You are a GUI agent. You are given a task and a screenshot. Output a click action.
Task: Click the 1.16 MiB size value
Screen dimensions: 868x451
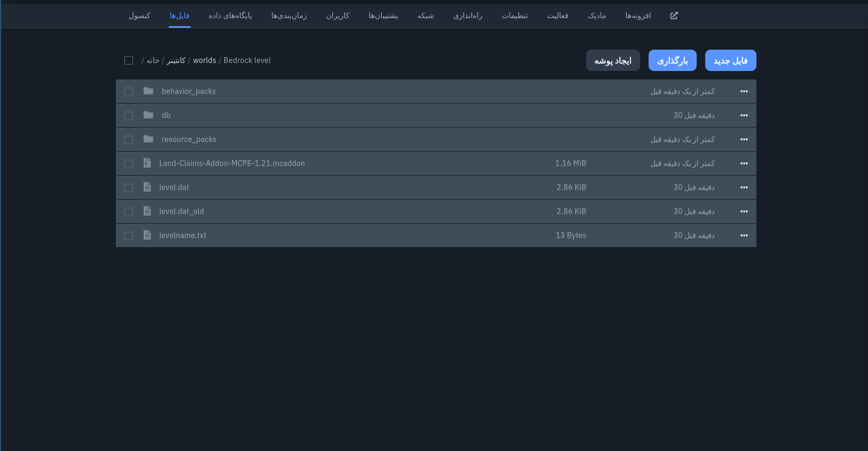pos(571,163)
